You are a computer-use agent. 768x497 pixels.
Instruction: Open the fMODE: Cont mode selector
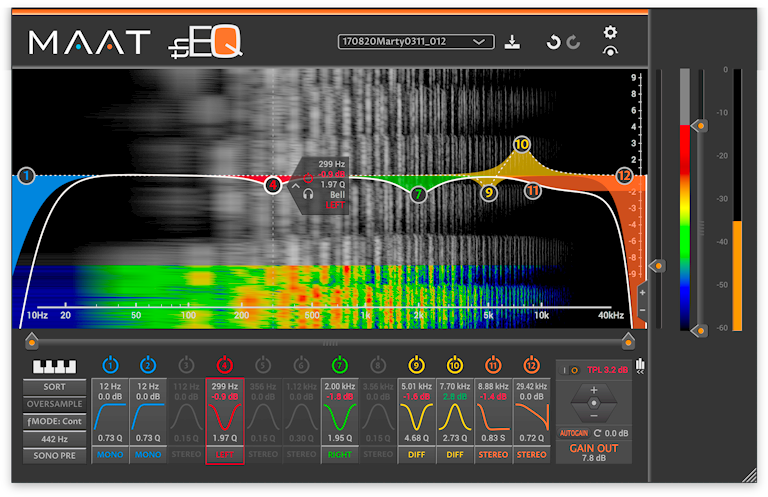tap(56, 421)
